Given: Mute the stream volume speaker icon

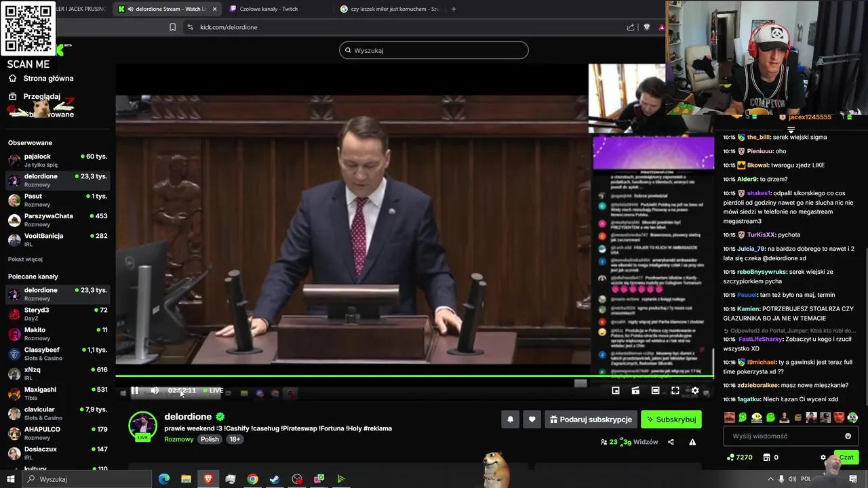Looking at the screenshot, I should coord(155,390).
